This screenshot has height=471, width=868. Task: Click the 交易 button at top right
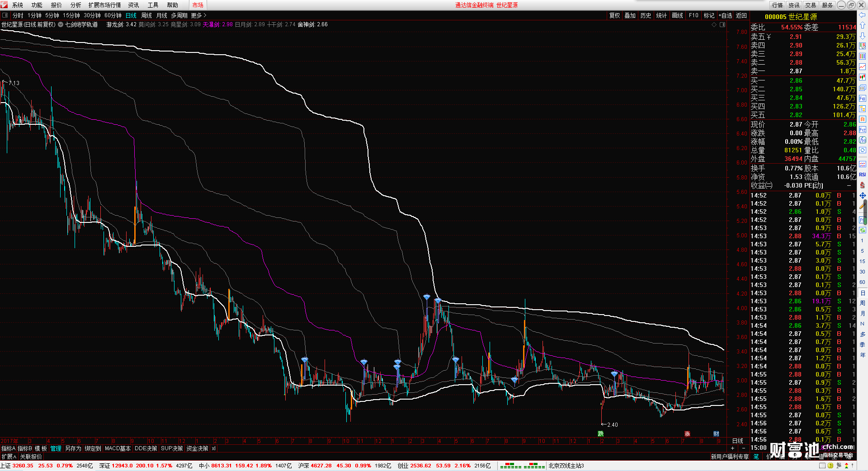click(811, 5)
